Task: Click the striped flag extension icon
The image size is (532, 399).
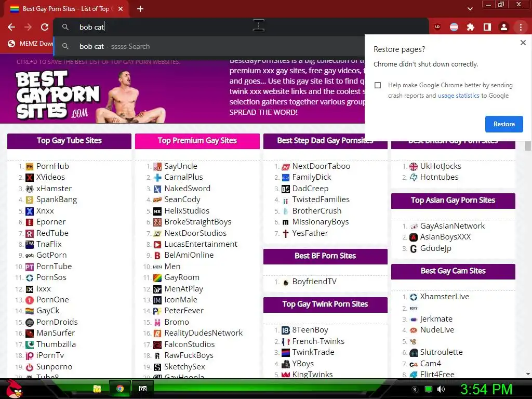Action: tap(454, 27)
